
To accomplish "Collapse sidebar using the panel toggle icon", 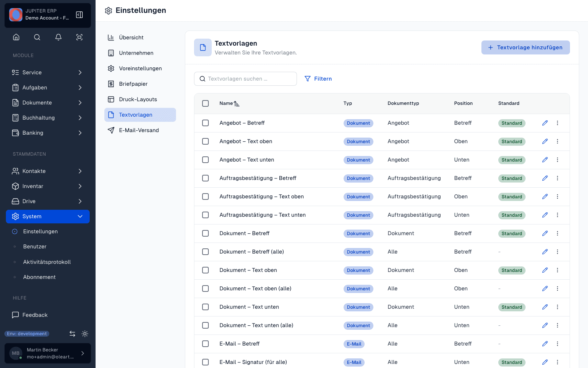I will pos(79,15).
